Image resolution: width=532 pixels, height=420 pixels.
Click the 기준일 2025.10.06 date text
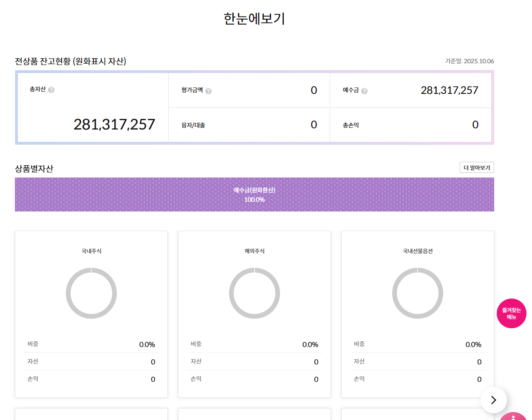[470, 61]
